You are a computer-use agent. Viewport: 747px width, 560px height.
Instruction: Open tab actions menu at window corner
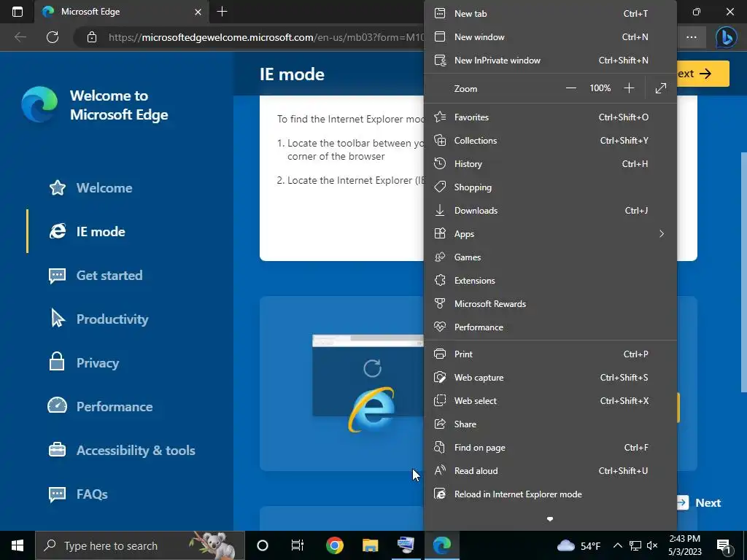18,12
